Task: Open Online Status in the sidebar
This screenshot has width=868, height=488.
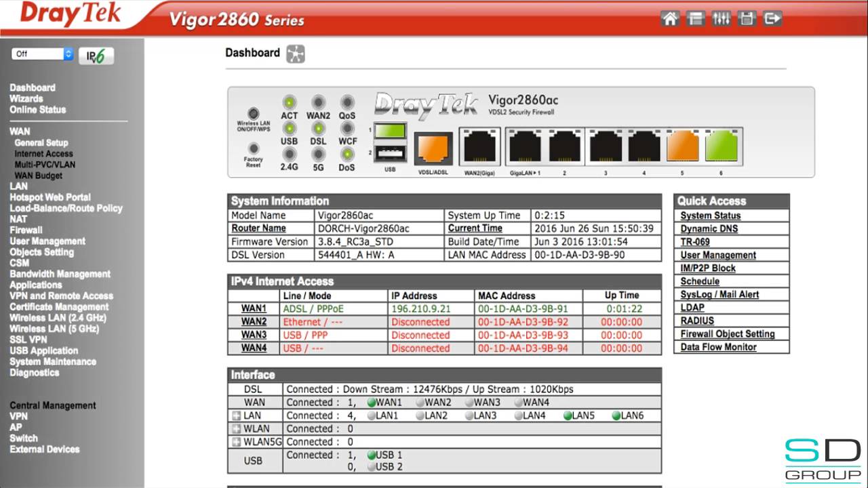Action: pyautogui.click(x=38, y=109)
